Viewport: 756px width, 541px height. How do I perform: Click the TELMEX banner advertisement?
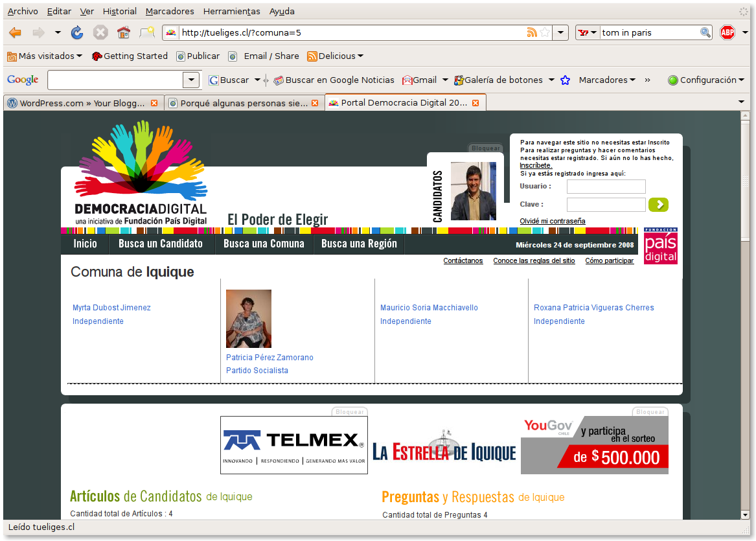click(293, 444)
